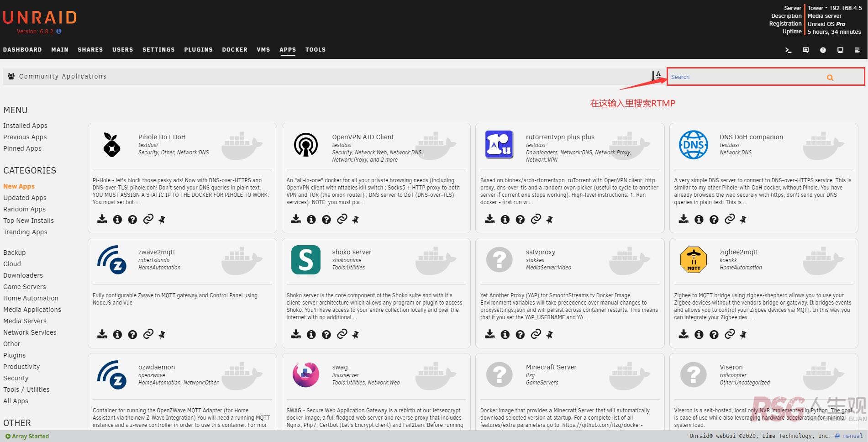The height and width of the screenshot is (442, 868).
Task: Click the Array Started status
Action: tap(27, 436)
